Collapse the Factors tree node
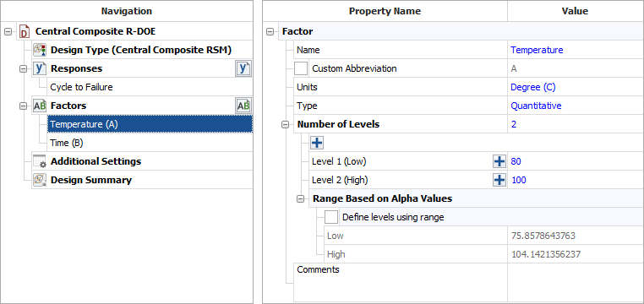This screenshot has height=304, width=644. pyautogui.click(x=24, y=106)
